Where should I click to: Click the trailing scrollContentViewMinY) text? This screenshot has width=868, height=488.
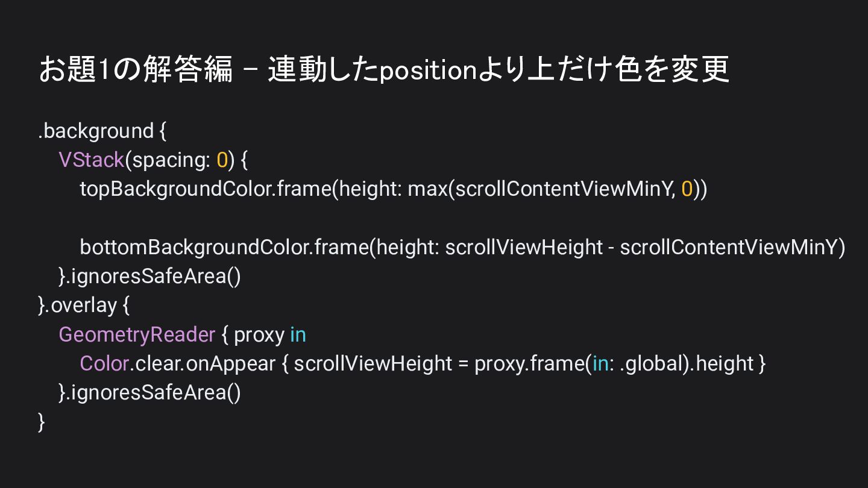click(733, 247)
